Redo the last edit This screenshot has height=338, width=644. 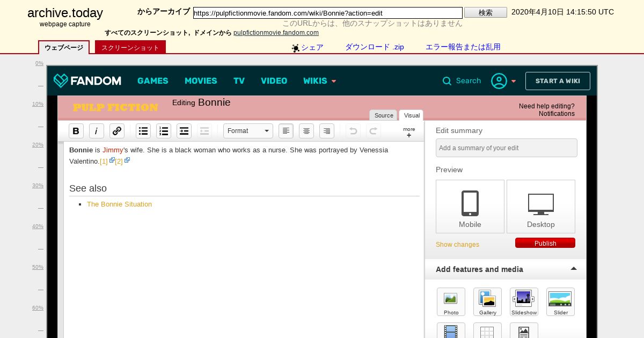point(374,131)
